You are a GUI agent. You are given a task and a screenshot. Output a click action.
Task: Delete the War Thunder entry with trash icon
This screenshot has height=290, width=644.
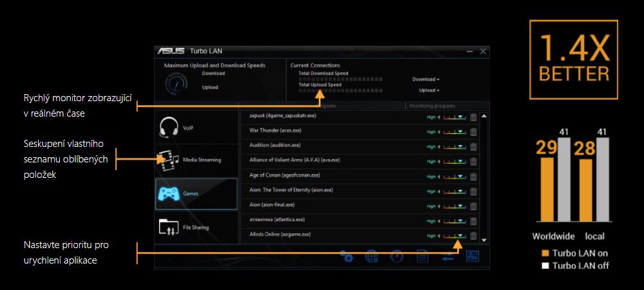(x=473, y=132)
